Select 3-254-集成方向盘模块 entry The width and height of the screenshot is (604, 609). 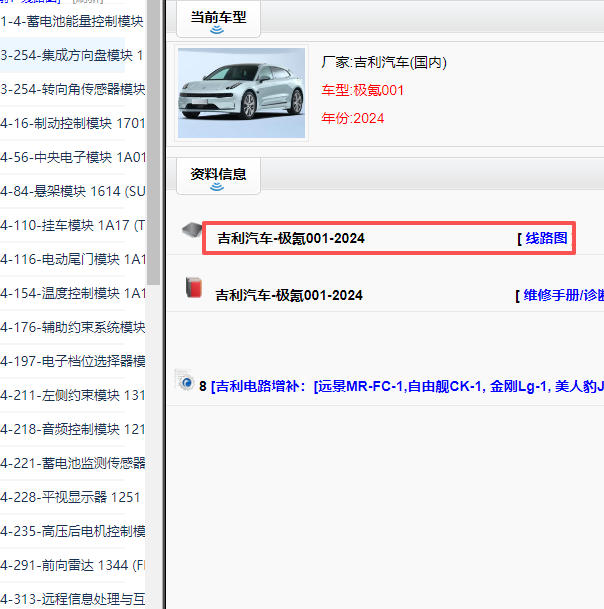coord(72,55)
